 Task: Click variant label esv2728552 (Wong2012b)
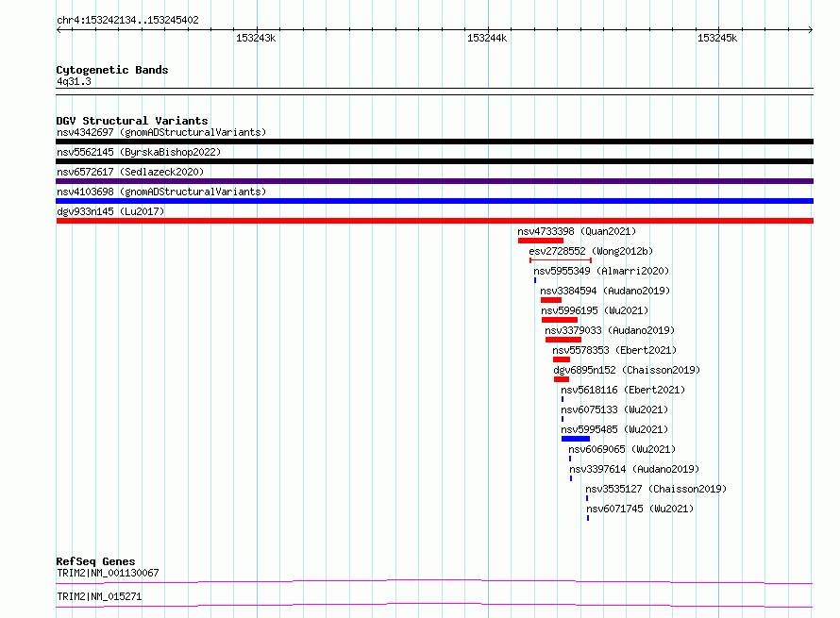click(x=591, y=251)
